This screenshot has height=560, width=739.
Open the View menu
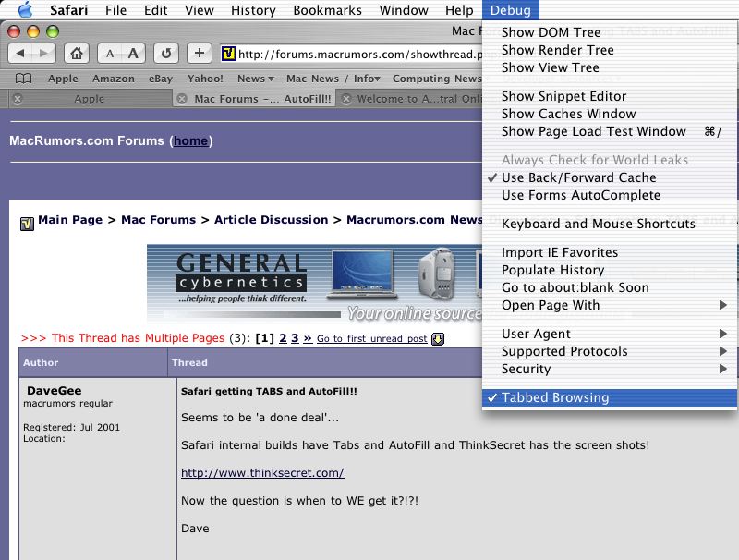(x=200, y=10)
